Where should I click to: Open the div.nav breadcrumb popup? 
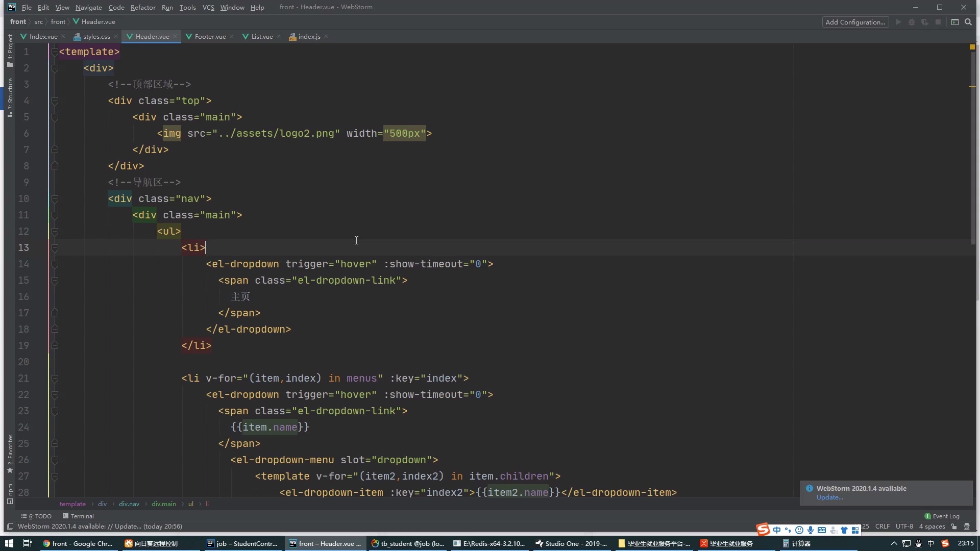129,504
